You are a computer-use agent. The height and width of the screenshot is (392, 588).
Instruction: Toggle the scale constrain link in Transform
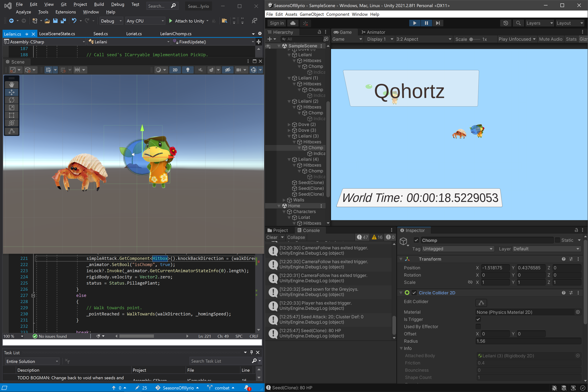[470, 282]
